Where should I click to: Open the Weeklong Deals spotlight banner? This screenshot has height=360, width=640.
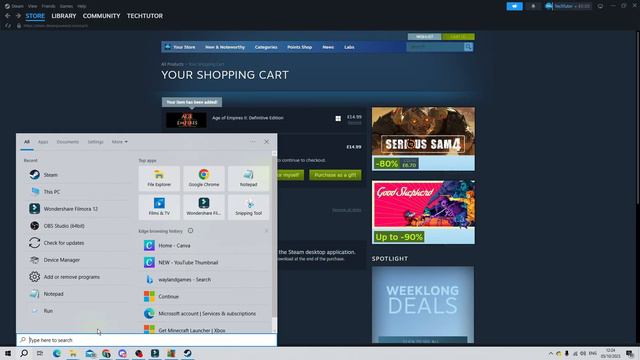[x=423, y=304]
